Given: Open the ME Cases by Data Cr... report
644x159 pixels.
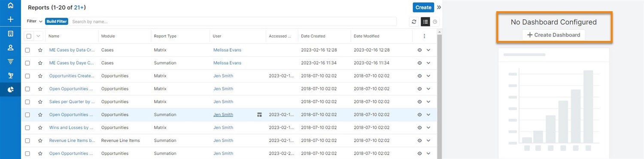Looking at the screenshot, I should [x=72, y=50].
